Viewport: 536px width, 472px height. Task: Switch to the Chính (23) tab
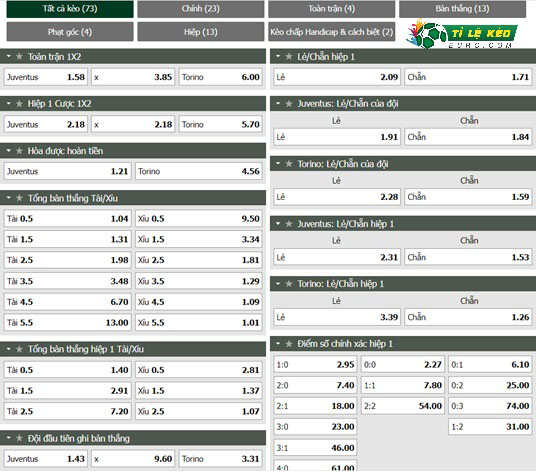coord(201,9)
